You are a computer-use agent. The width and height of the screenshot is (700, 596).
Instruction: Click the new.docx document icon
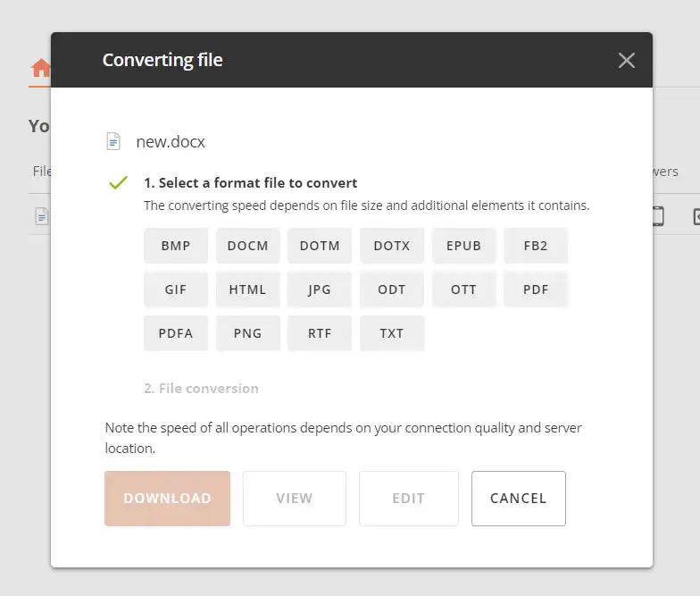pos(113,141)
